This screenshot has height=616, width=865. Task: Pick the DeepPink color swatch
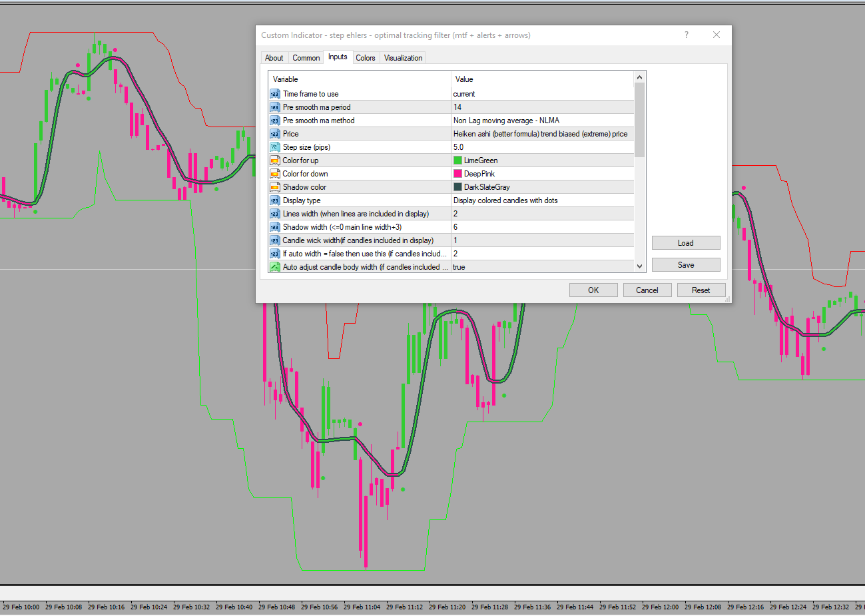click(457, 174)
